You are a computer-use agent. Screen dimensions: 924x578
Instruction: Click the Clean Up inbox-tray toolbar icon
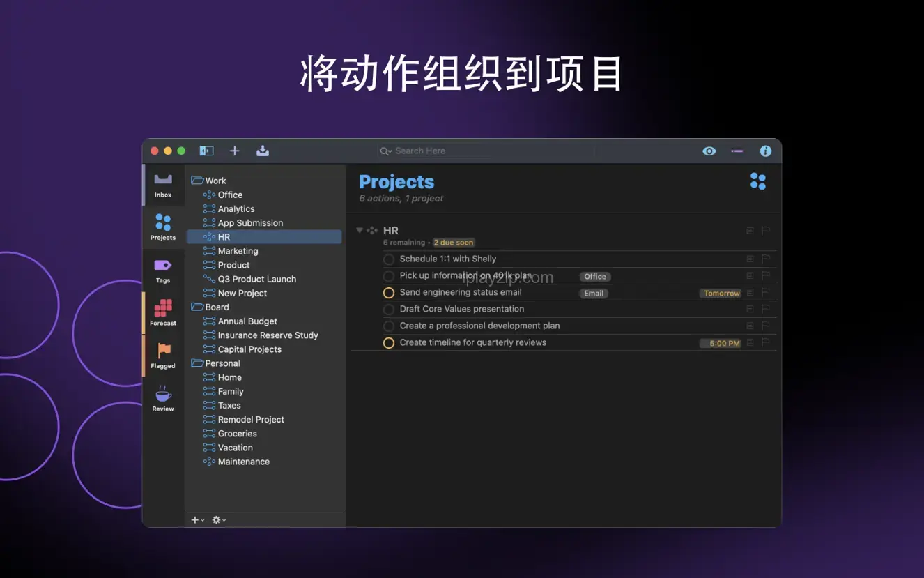(x=263, y=151)
